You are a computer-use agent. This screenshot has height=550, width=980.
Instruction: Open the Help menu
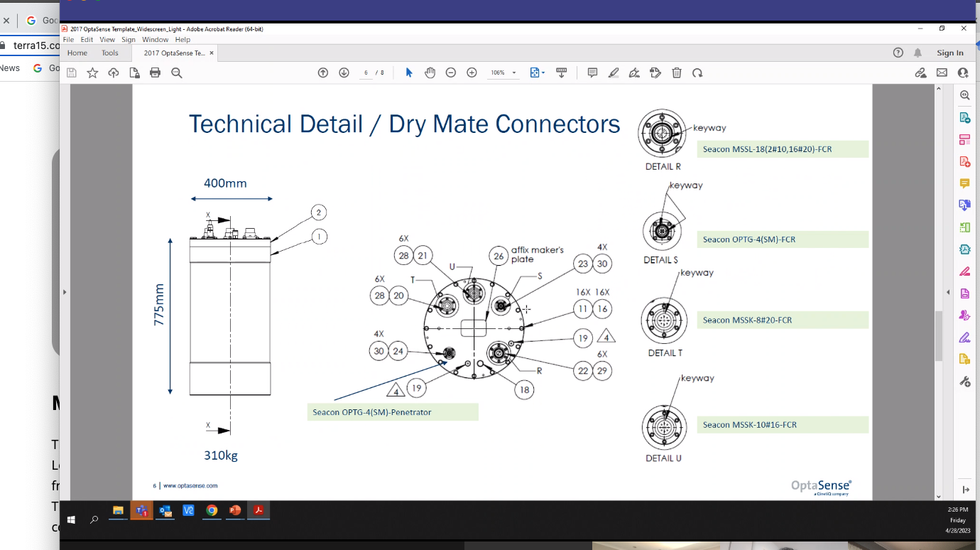pos(183,40)
